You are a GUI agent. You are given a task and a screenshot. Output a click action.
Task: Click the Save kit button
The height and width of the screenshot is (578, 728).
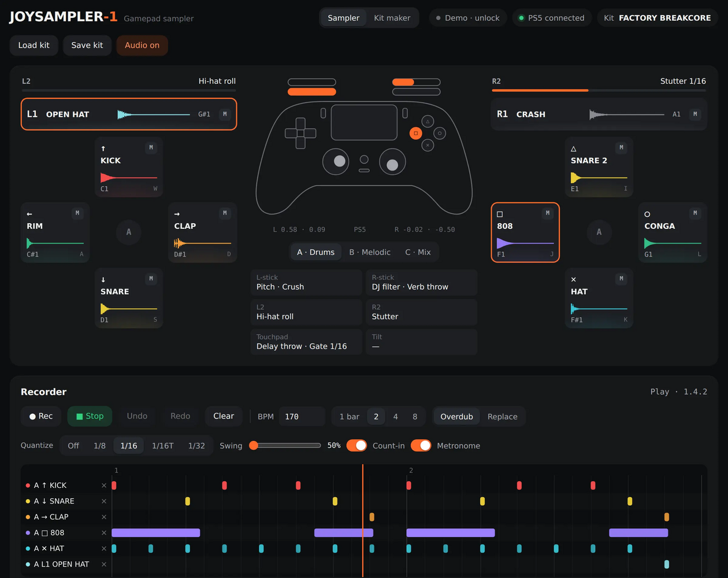click(87, 45)
